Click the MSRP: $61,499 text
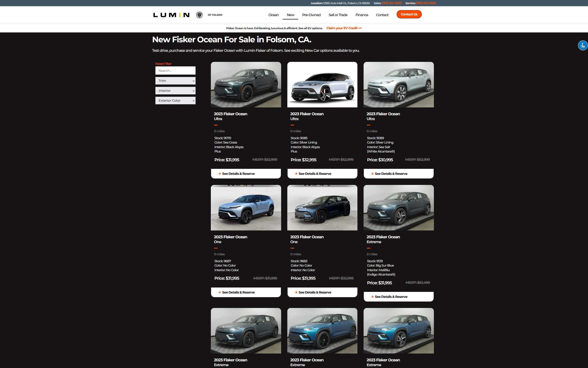Screen dimensions: 588x368 [417, 283]
